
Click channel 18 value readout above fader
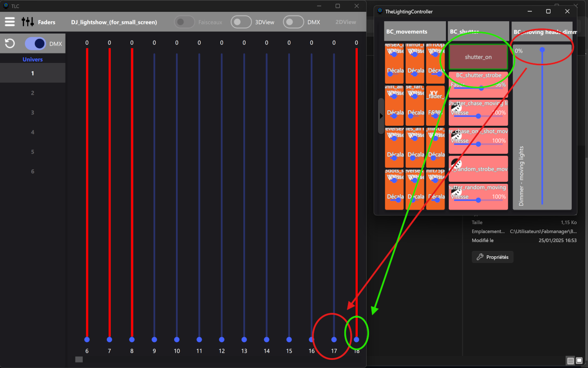point(356,43)
